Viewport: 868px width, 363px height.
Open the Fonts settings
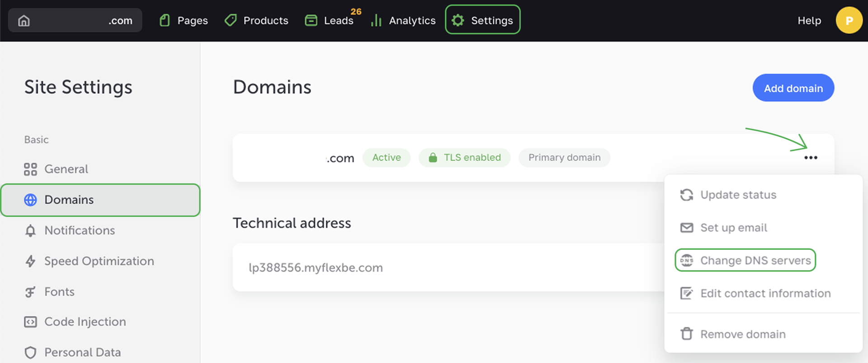tap(59, 292)
